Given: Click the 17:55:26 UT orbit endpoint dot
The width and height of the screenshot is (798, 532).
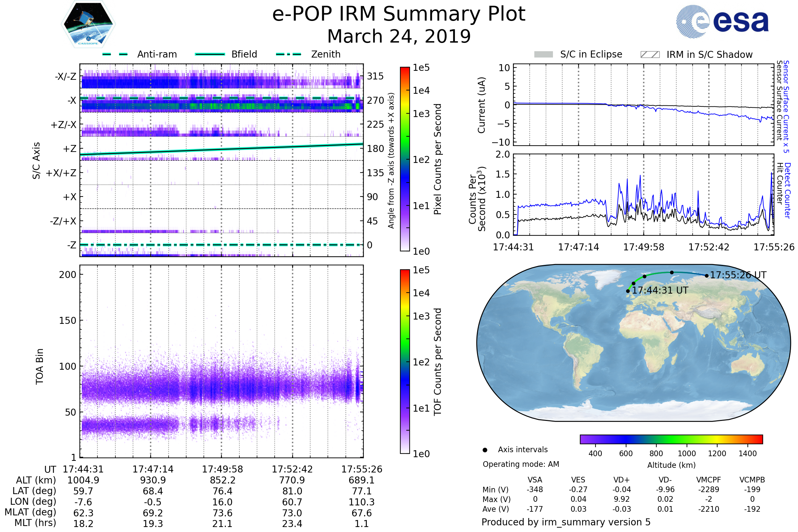Looking at the screenshot, I should (706, 276).
